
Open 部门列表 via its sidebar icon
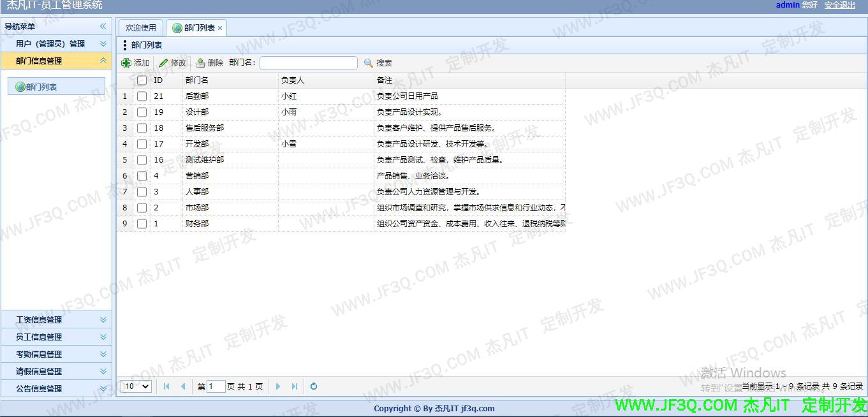pyautogui.click(x=20, y=86)
